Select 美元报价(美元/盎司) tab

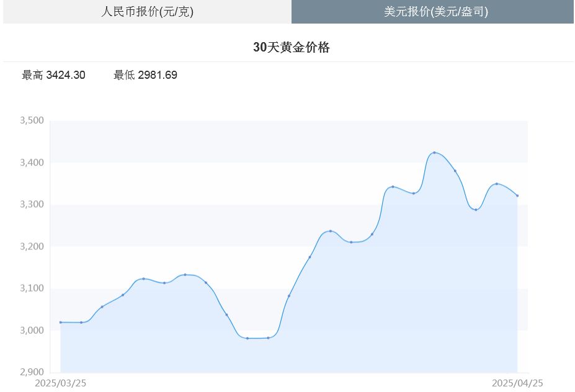coord(433,11)
